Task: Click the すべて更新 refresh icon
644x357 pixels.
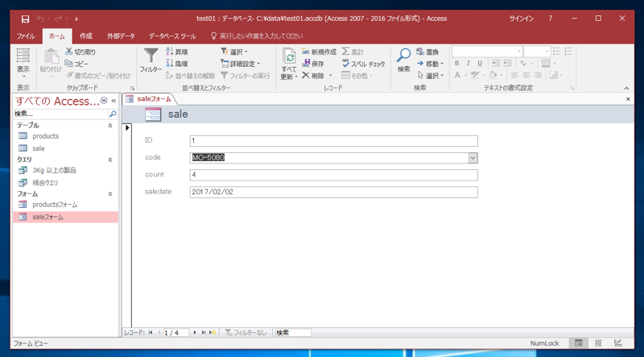Action: pos(289,56)
